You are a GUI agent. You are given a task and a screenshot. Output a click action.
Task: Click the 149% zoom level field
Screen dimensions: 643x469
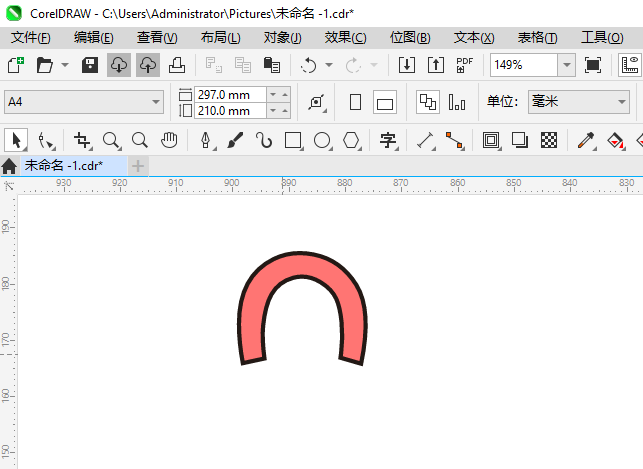tap(524, 65)
